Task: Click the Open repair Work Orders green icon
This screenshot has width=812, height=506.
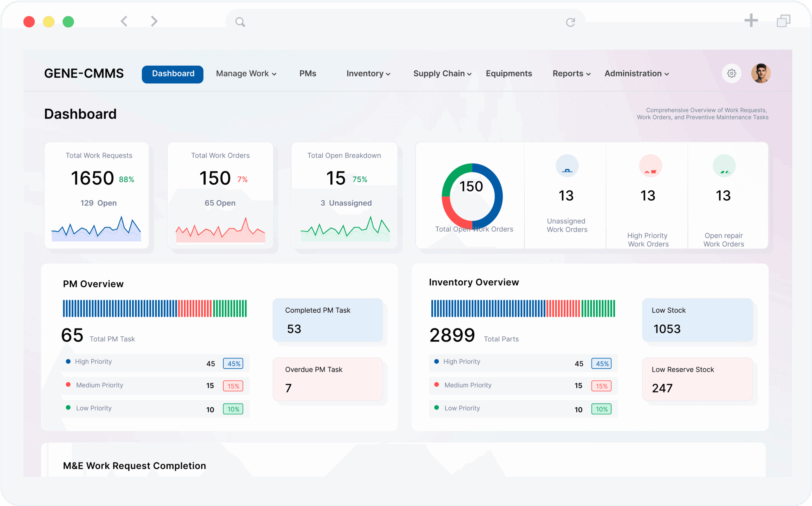Action: [x=724, y=166]
